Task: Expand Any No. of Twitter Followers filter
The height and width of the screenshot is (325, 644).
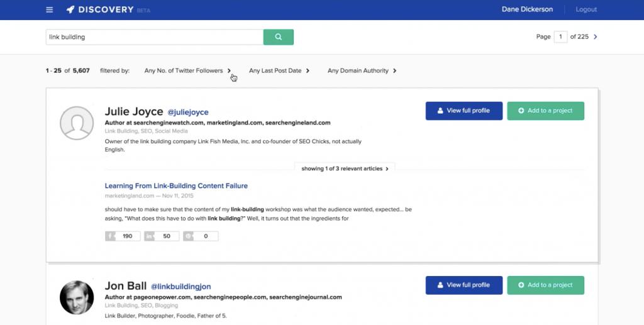Action: tap(187, 70)
